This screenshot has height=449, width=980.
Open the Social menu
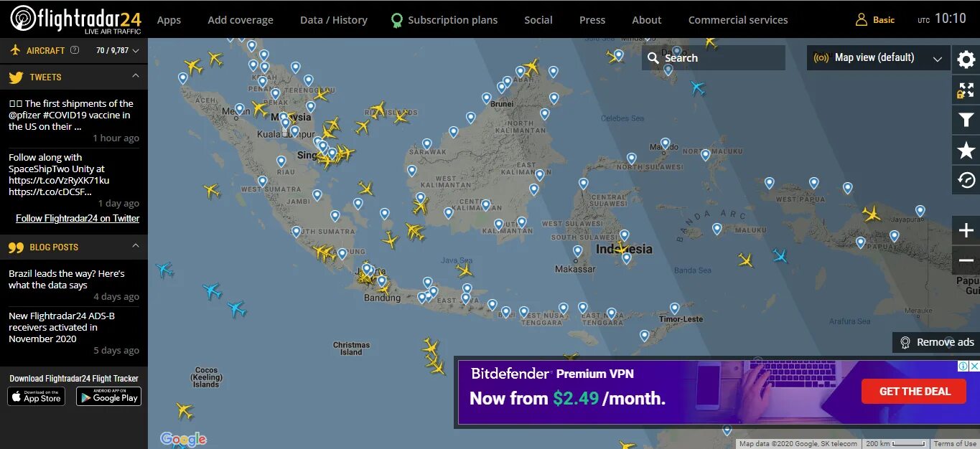[538, 20]
